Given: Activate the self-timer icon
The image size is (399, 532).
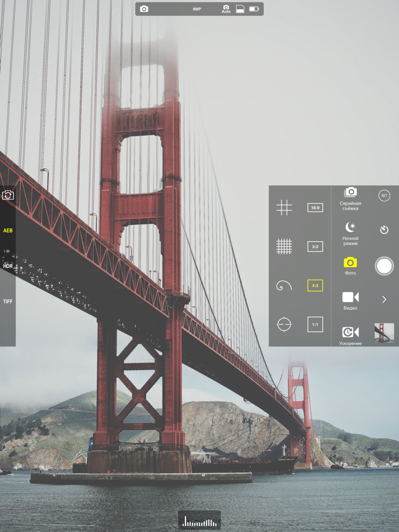Looking at the screenshot, I should click(384, 230).
